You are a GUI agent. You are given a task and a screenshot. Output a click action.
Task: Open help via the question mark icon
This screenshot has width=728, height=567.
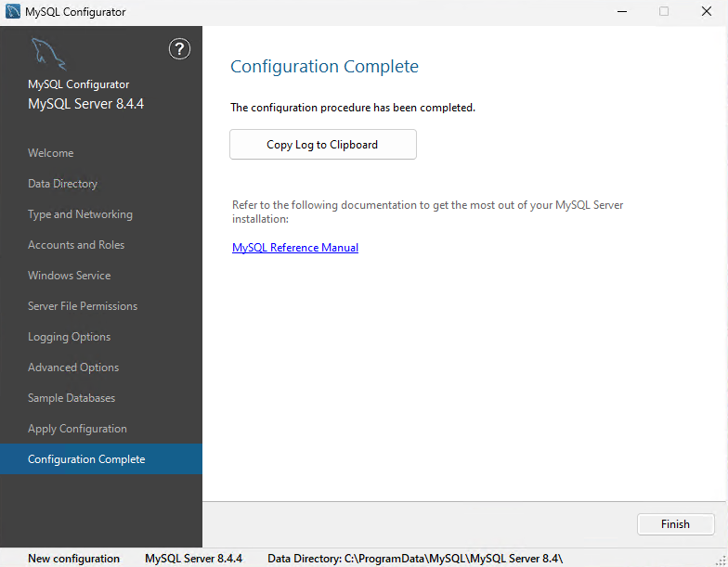point(179,48)
